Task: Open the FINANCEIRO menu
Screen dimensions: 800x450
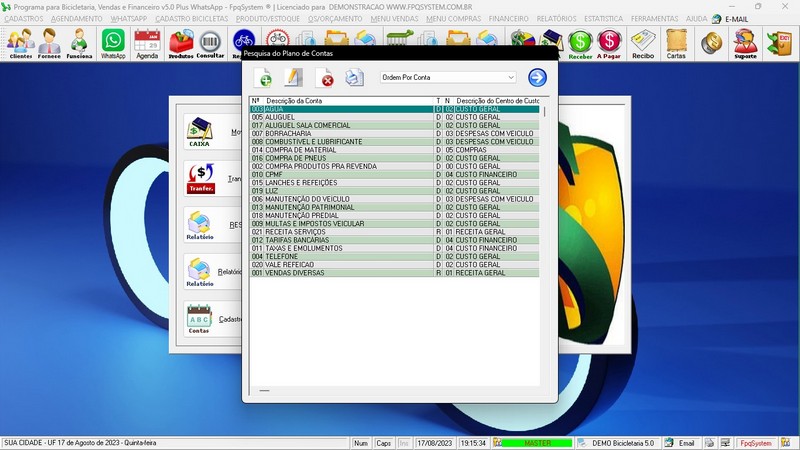Action: (508, 19)
